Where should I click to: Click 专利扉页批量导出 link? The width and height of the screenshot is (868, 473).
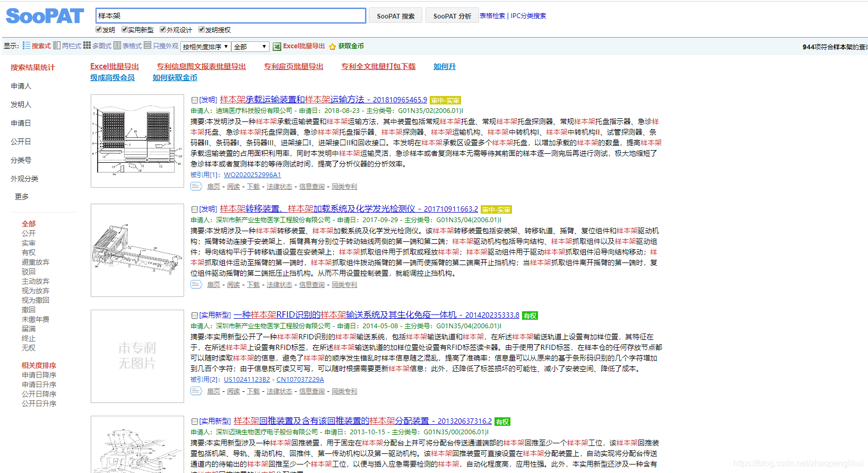pos(293,66)
